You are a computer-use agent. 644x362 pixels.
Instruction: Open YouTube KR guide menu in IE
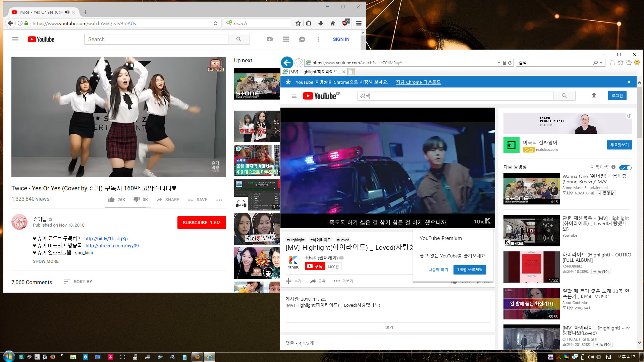(x=294, y=96)
